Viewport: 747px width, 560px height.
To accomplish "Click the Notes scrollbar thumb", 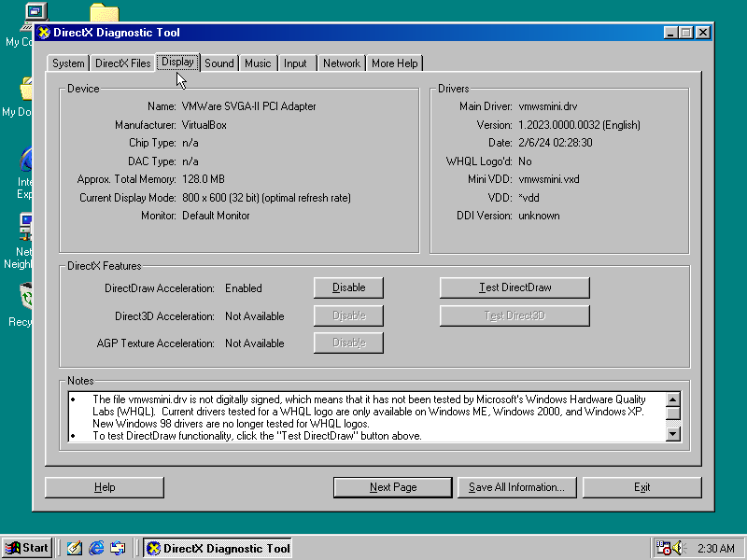I will (672, 413).
